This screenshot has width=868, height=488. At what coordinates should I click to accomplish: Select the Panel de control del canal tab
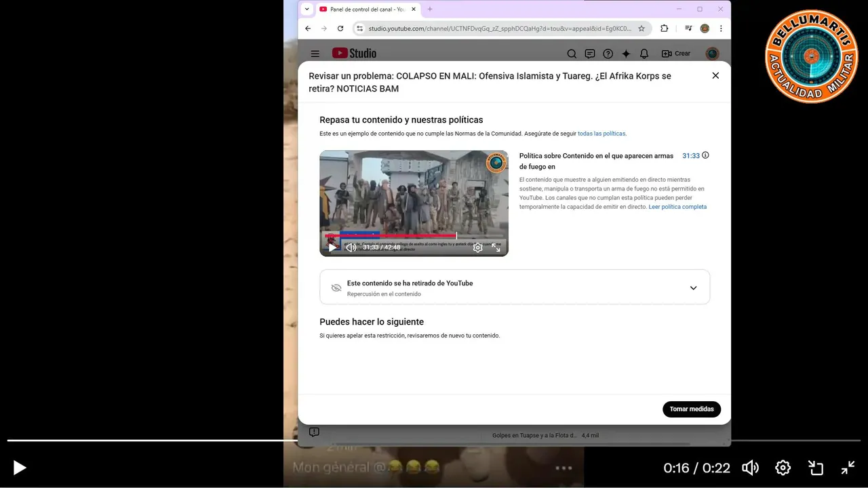pyautogui.click(x=367, y=9)
